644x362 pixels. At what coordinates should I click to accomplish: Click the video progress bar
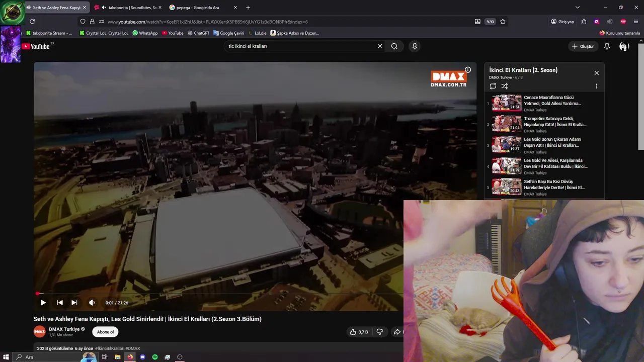click(x=219, y=293)
